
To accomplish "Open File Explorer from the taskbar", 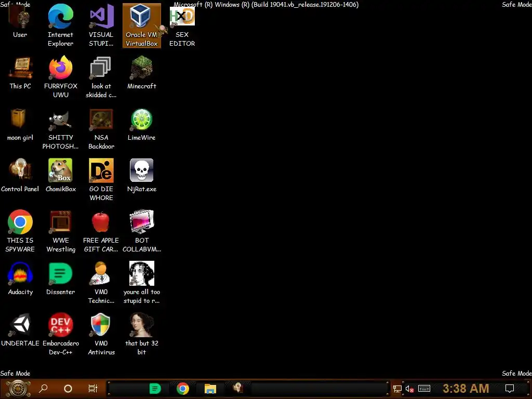I will (210, 389).
